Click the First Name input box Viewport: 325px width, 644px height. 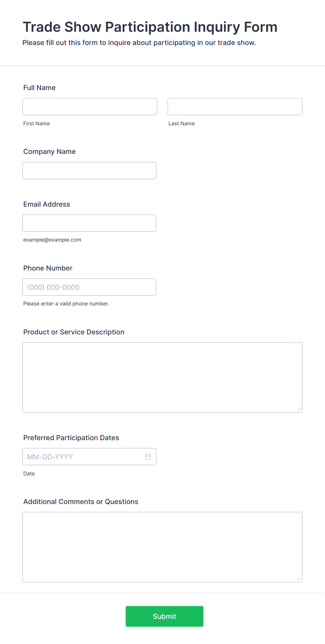coord(90,106)
